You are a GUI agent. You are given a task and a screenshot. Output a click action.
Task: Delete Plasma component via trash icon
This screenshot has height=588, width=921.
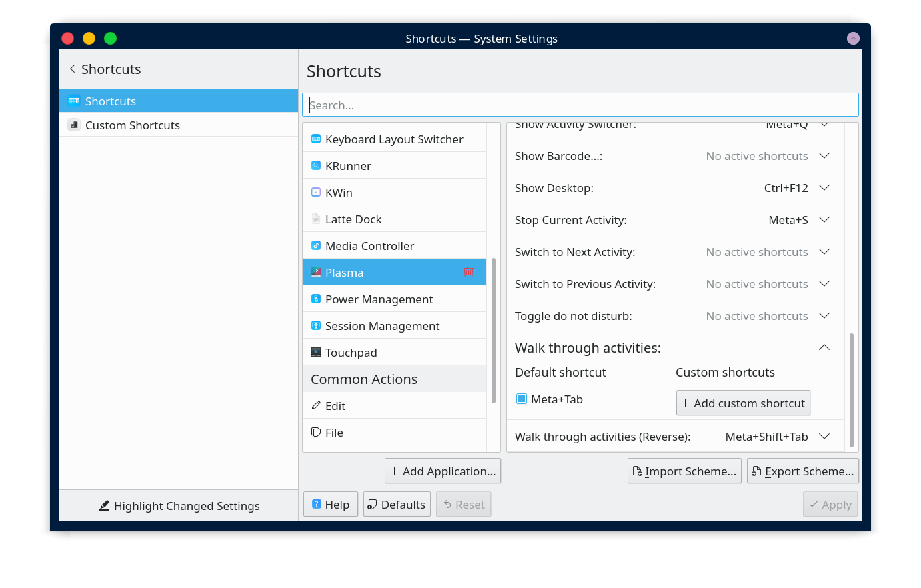468,272
